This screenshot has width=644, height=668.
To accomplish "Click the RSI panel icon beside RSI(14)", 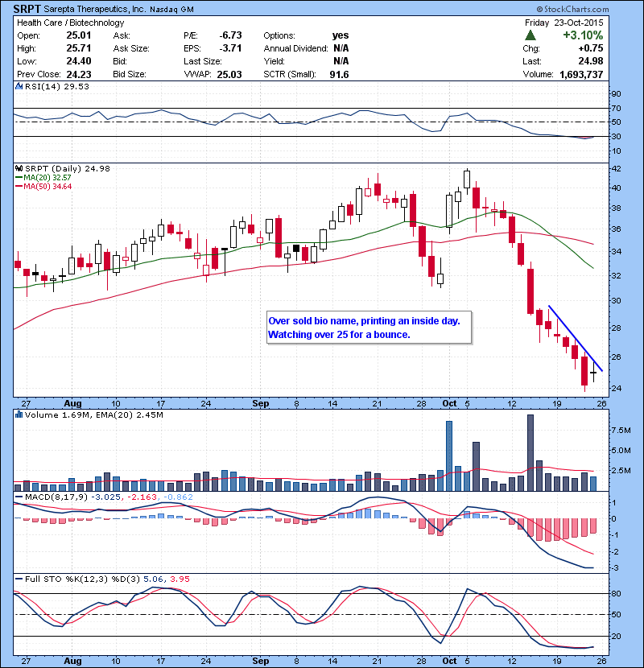I will 19,86.
